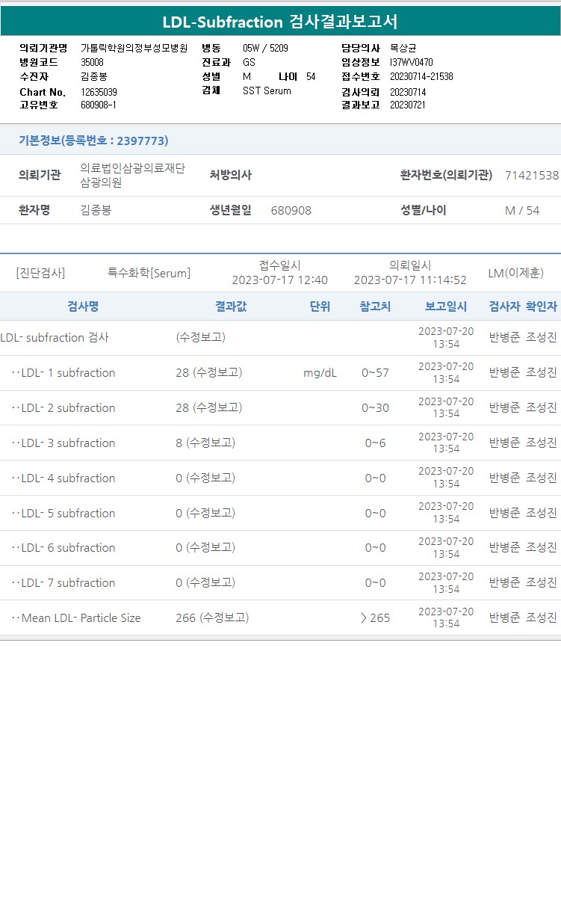Click LDL- 4 subfraction row name

pyautogui.click(x=63, y=478)
